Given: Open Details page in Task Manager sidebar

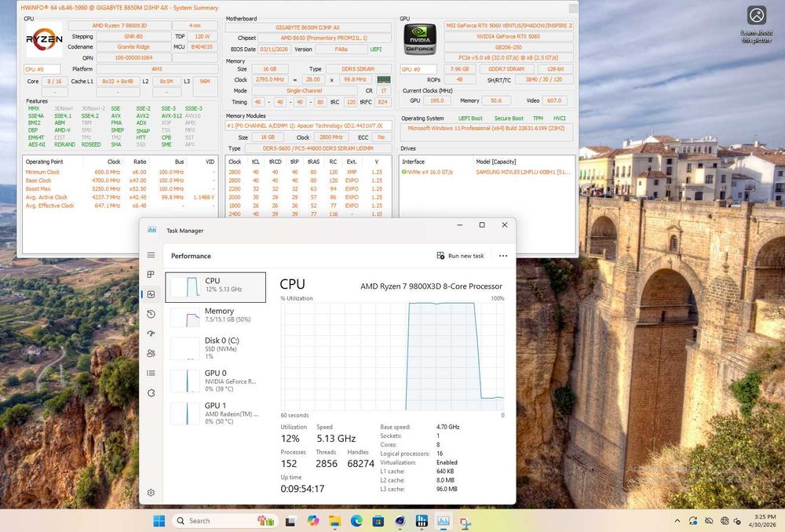Looking at the screenshot, I should point(151,373).
